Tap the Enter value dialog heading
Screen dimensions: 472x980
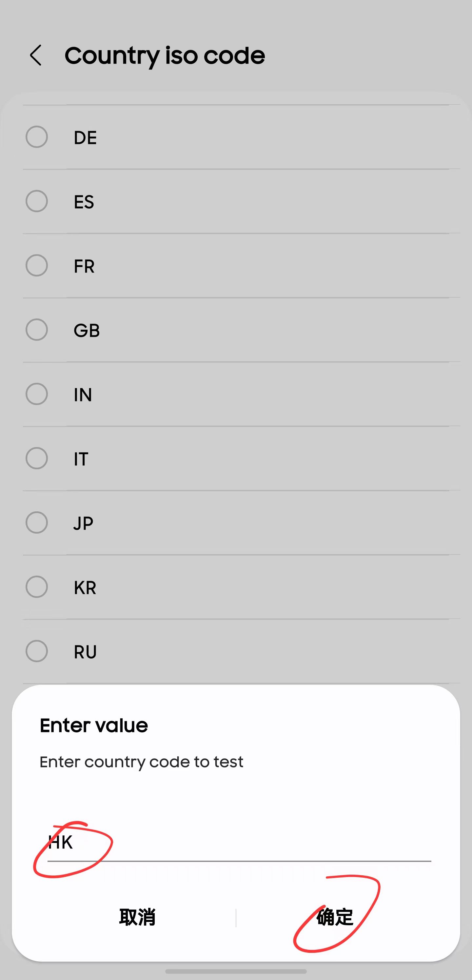[93, 725]
